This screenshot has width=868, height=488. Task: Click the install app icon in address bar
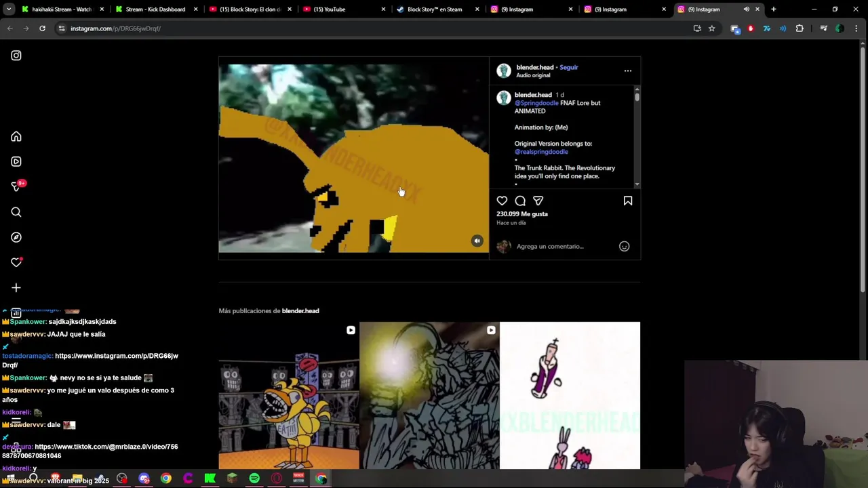[x=697, y=28]
